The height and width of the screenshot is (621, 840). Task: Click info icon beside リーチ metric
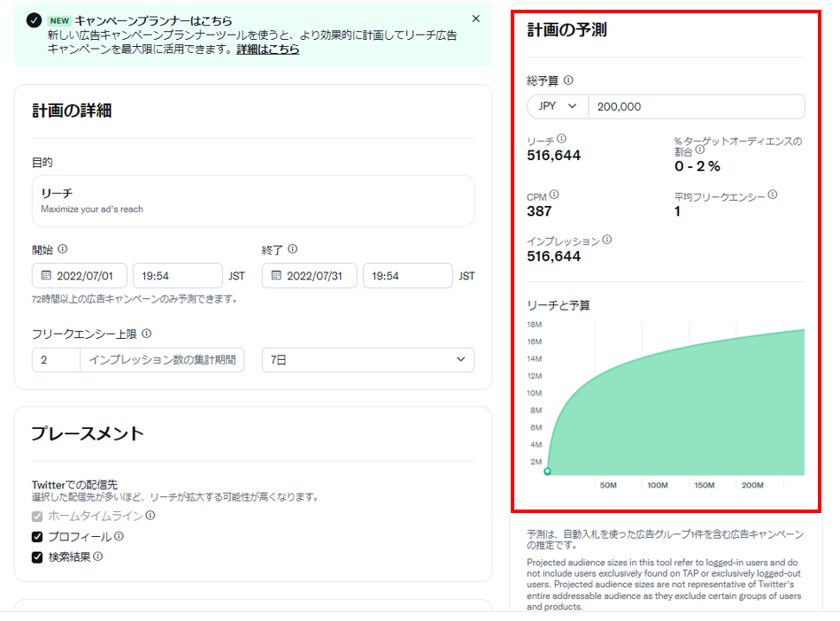(561, 139)
